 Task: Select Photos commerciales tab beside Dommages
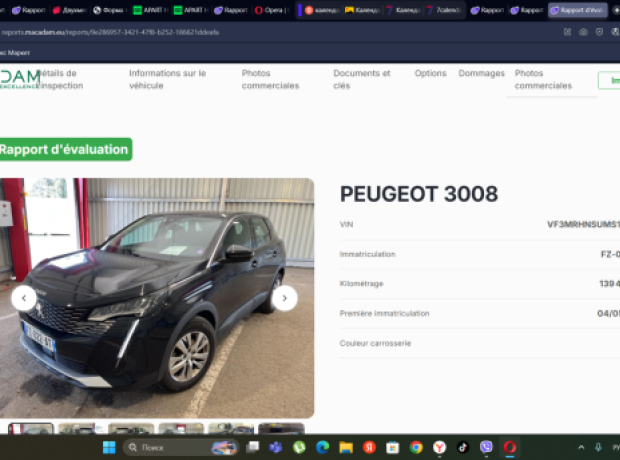point(543,80)
